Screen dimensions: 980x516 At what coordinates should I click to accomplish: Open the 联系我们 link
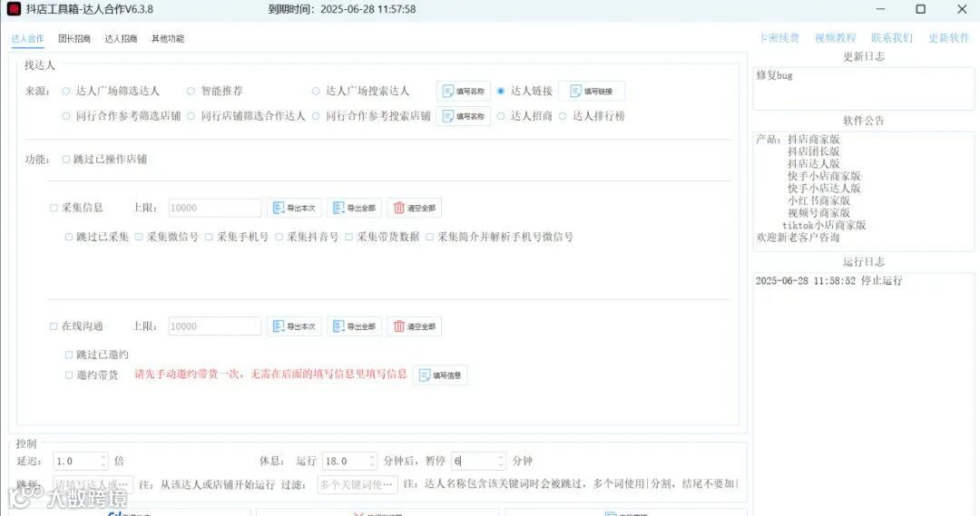pyautogui.click(x=892, y=38)
